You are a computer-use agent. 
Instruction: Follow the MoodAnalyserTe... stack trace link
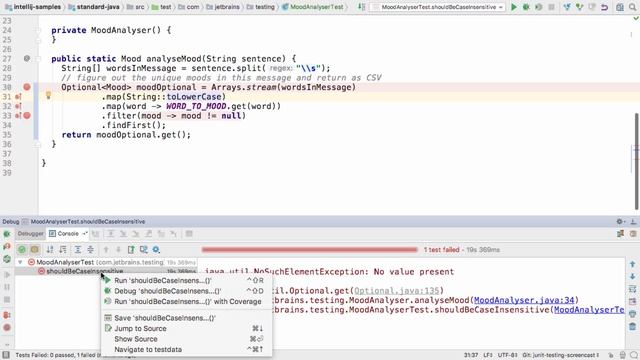(x=589, y=310)
